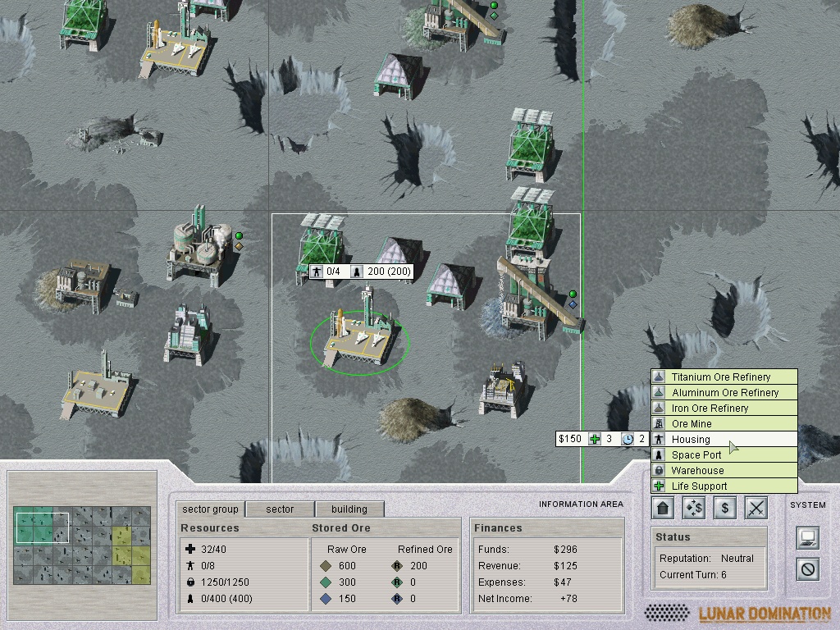Click the dollar sign finances button

(x=724, y=508)
